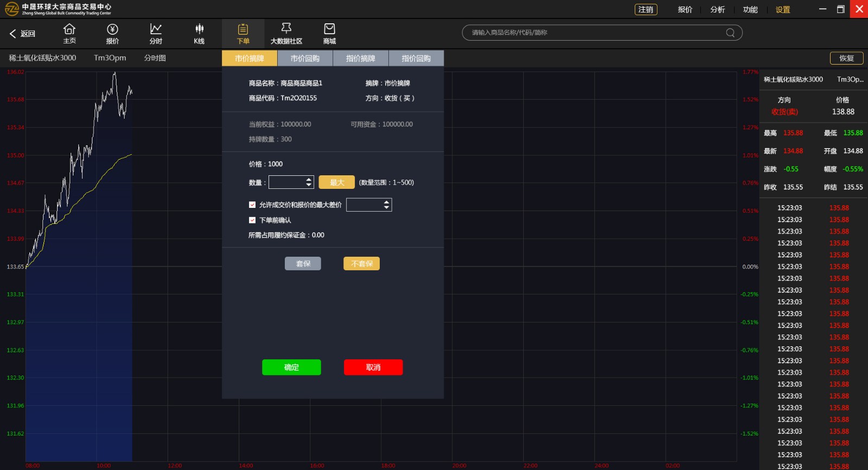This screenshot has height=470, width=868.
Task: Click the 133.65 baseline price label
Action: [x=15, y=266]
